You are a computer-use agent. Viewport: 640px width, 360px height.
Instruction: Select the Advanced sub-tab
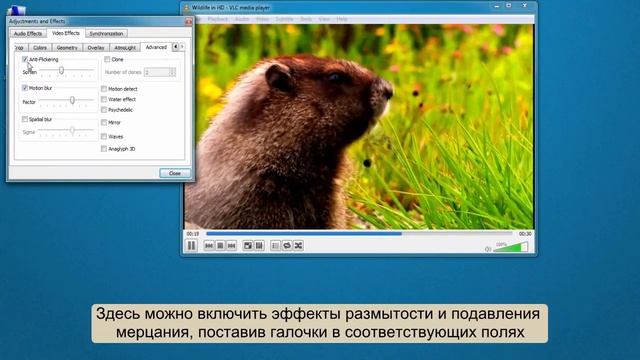tap(156, 47)
